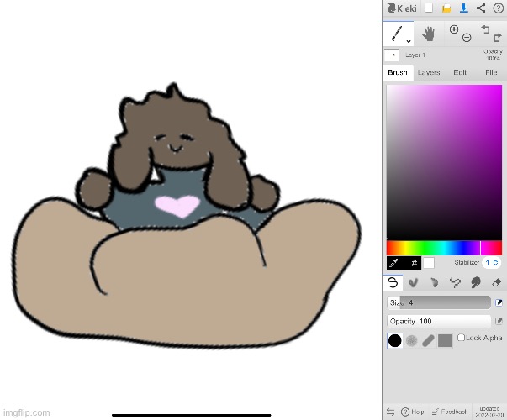Open the File tab
The width and height of the screenshot is (507, 420).
(491, 72)
